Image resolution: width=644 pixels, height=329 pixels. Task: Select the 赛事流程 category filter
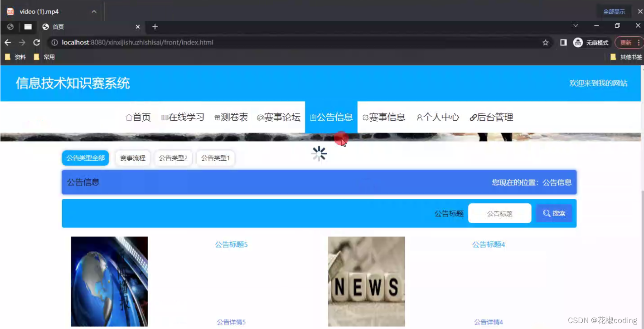[133, 158]
